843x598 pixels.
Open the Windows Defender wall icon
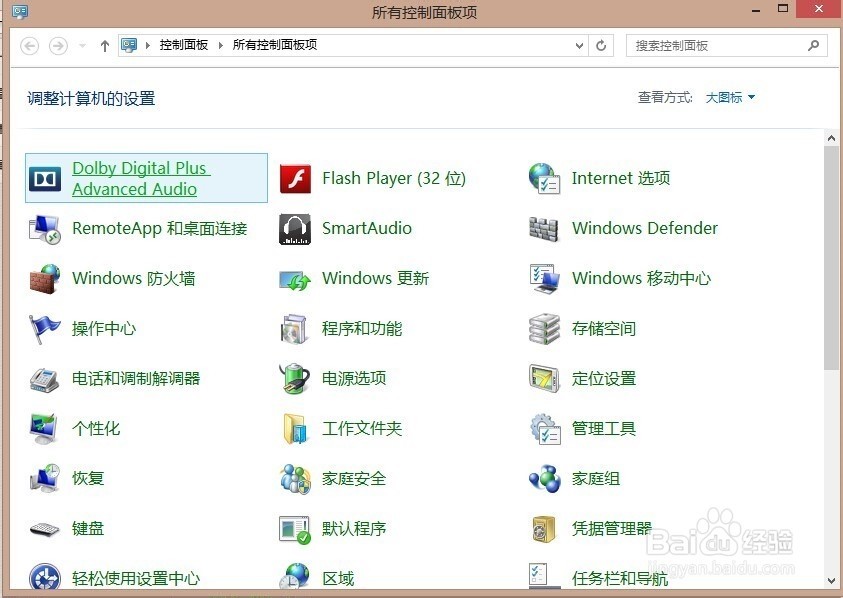point(544,229)
